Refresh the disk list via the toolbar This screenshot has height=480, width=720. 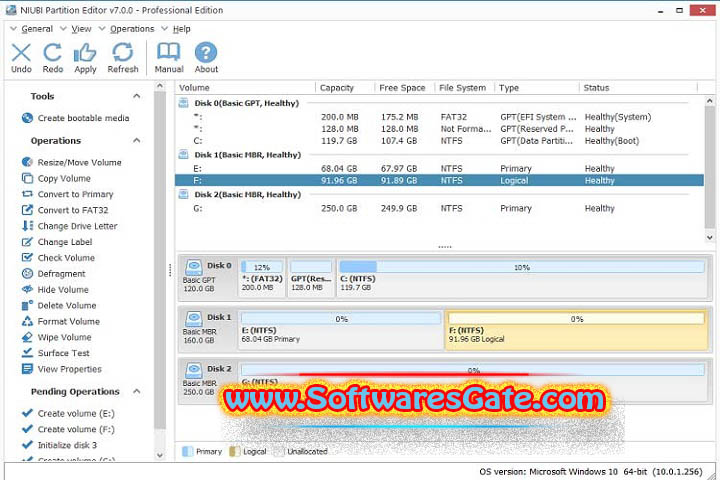point(123,52)
